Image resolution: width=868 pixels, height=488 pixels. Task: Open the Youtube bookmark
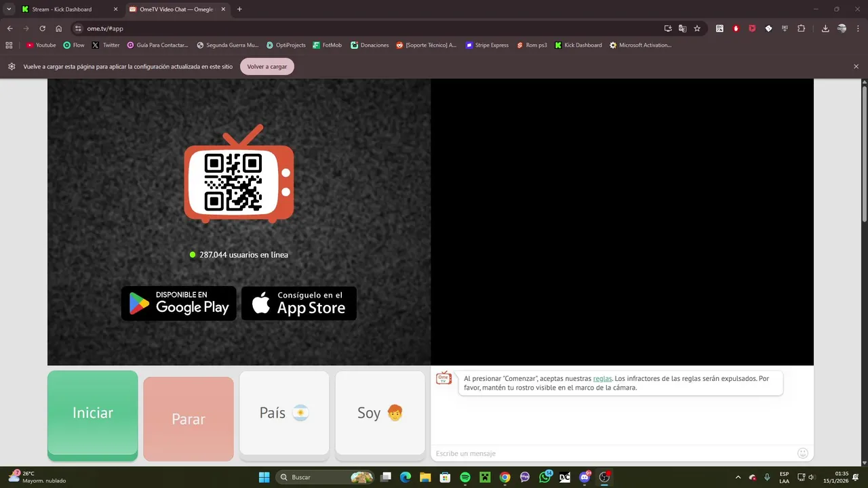point(41,45)
